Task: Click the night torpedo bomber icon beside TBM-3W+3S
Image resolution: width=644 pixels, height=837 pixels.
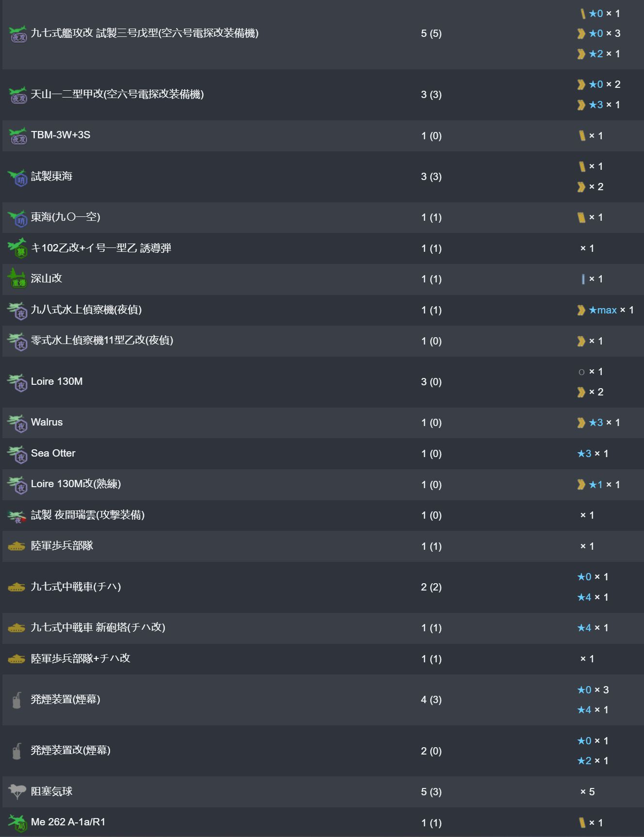Action: (x=18, y=136)
